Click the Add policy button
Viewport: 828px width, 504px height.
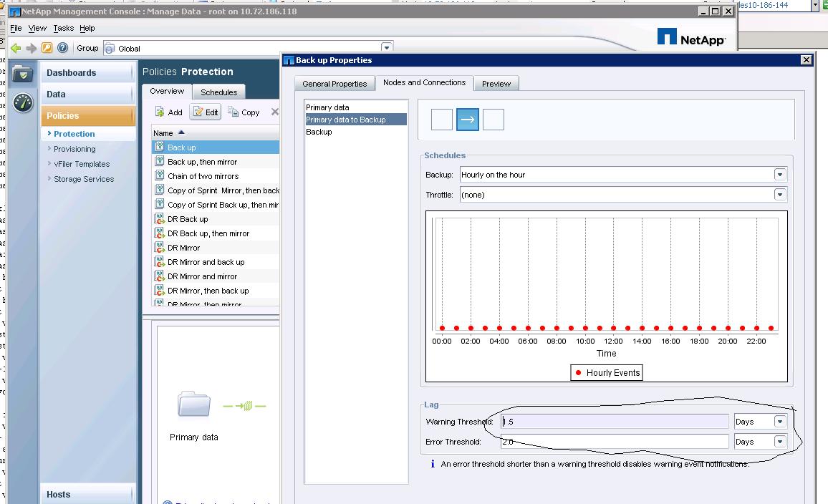tap(169, 112)
